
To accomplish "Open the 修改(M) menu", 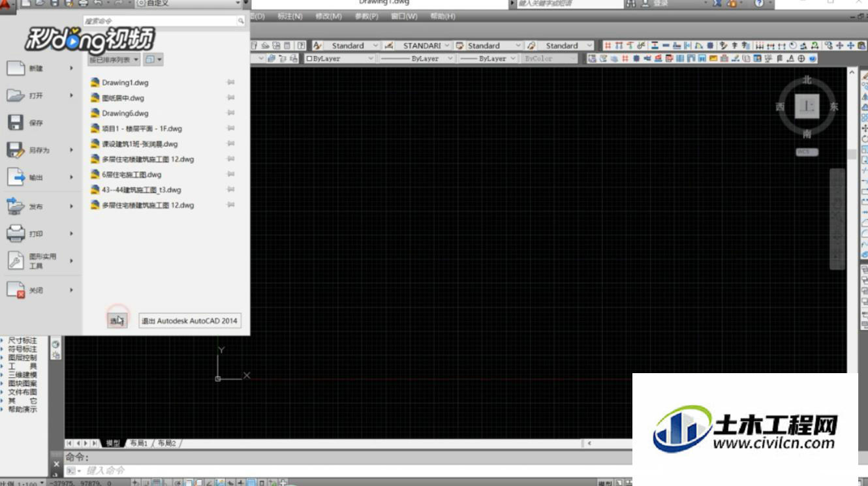I will point(328,16).
